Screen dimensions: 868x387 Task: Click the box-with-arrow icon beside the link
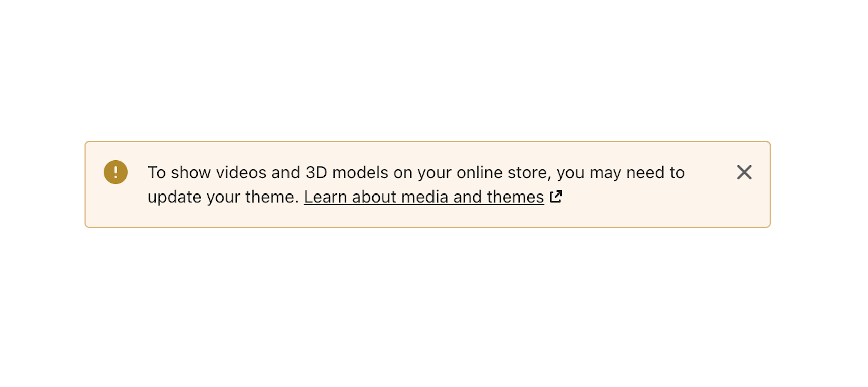click(556, 197)
